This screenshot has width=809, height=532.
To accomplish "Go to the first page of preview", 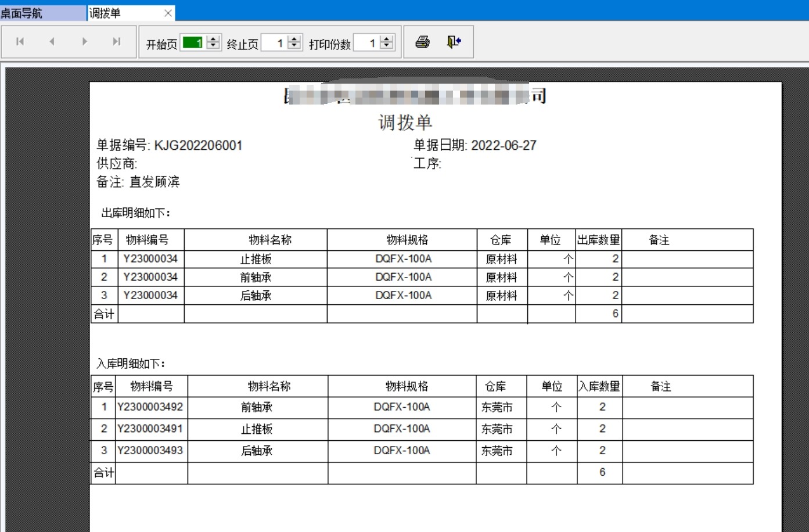I will (x=20, y=42).
